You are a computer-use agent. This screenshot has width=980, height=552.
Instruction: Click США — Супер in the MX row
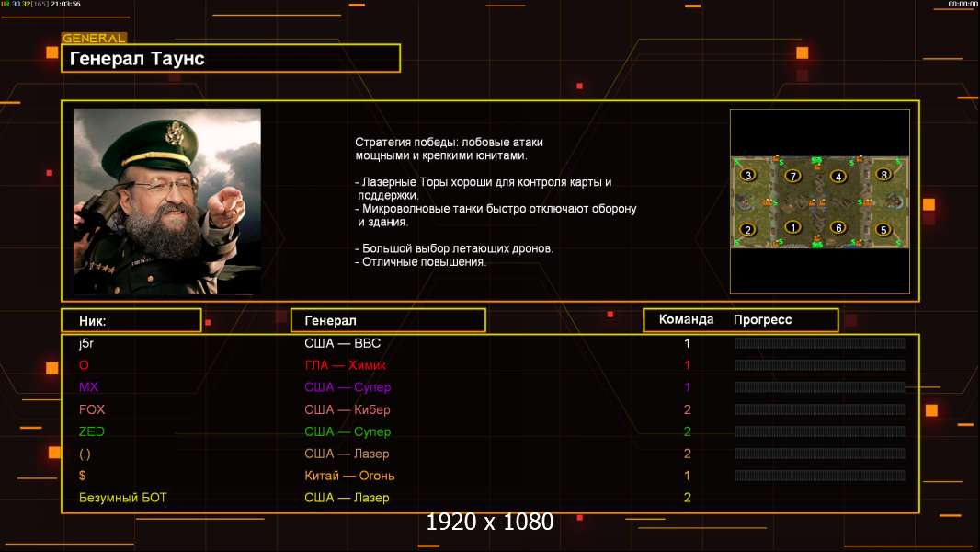click(348, 387)
